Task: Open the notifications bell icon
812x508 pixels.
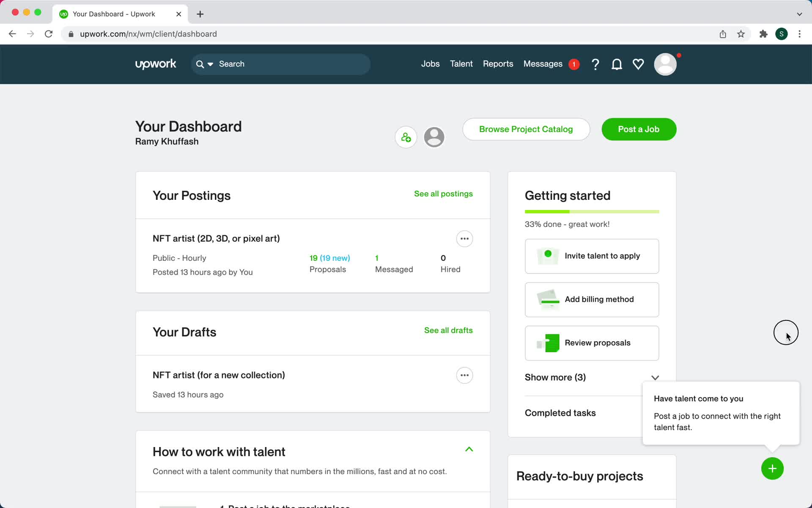Action: [x=617, y=64]
